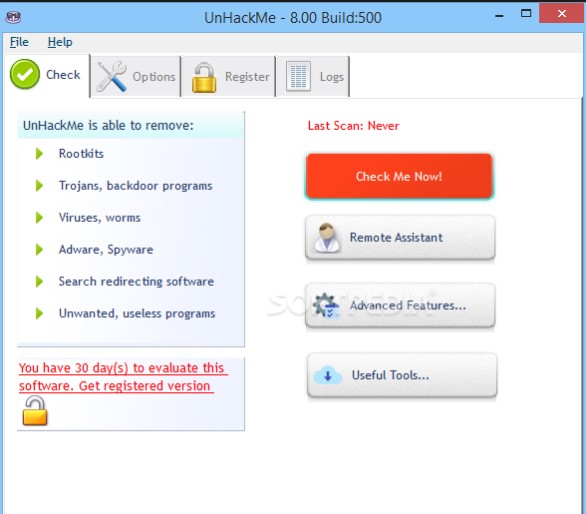Screen dimensions: 586x514
Task: Click the green arrow beside Viruses, worms
Action: (x=39, y=218)
